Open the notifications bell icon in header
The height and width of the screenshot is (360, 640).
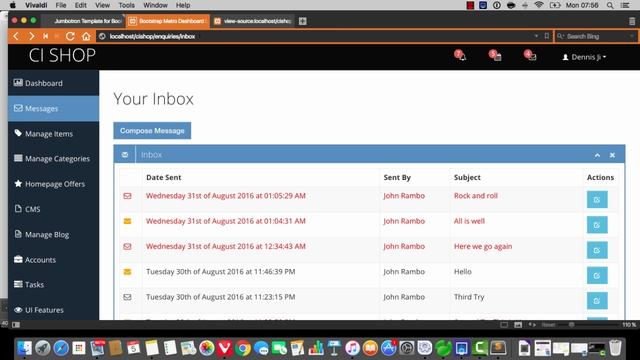tap(460, 56)
